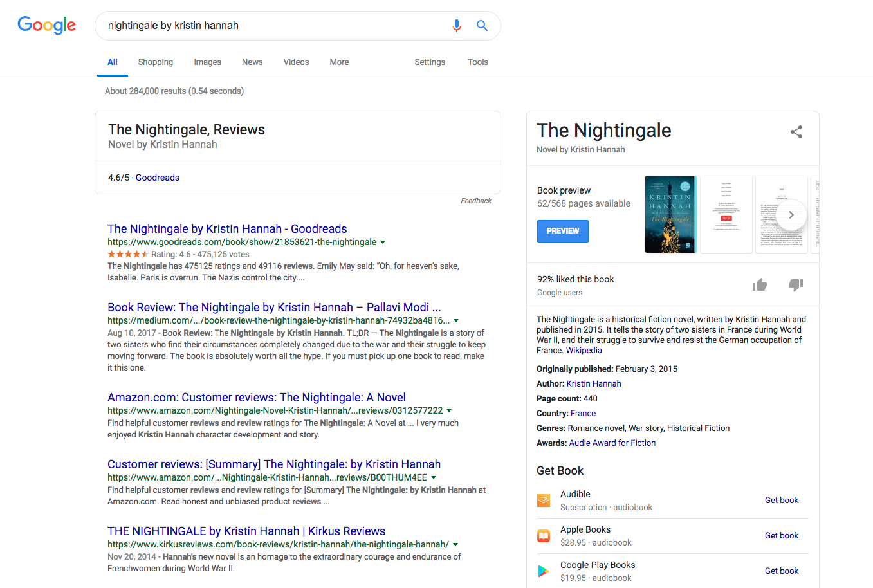Click Get book for Audible
Screen dimensions: 873x588
tap(782, 501)
